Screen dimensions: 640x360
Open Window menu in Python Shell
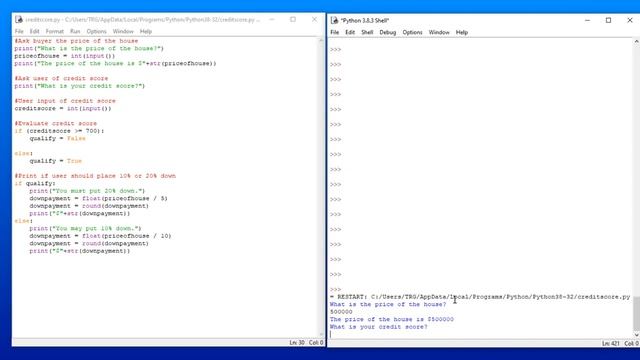click(439, 32)
